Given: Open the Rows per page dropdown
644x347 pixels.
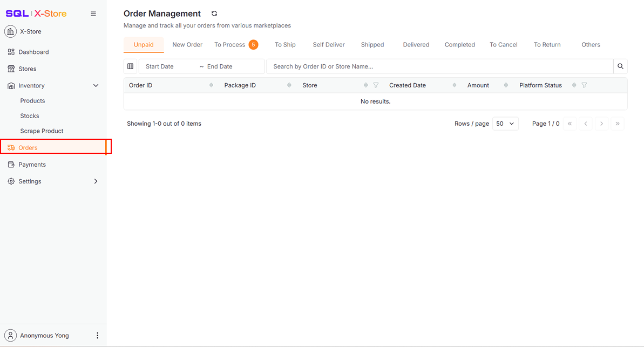Looking at the screenshot, I should 505,124.
